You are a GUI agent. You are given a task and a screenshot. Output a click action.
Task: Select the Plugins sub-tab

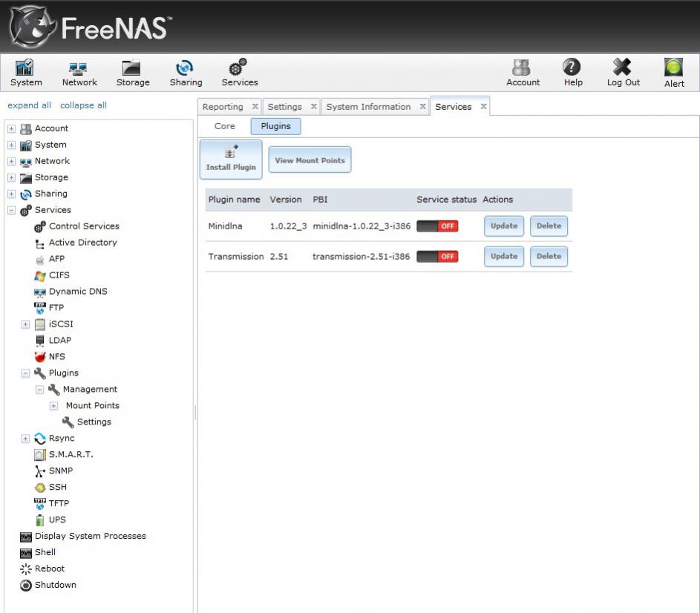pos(275,126)
